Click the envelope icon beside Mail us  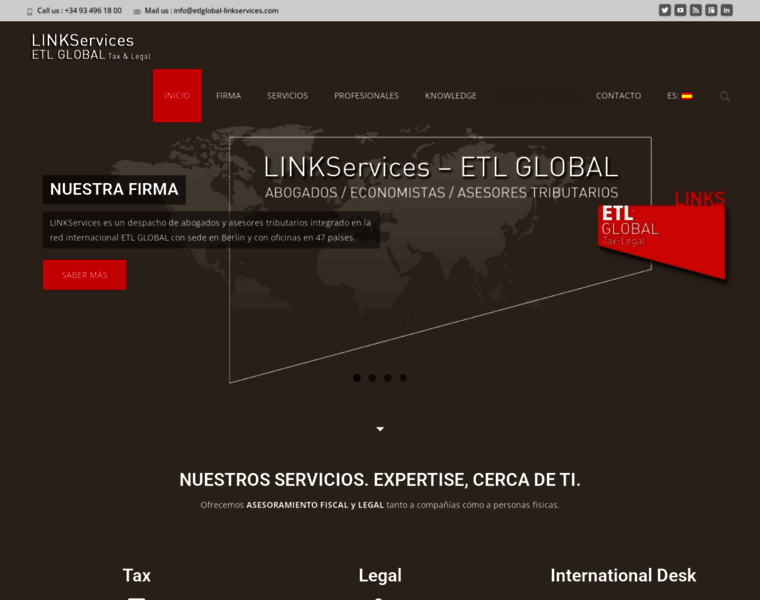[x=137, y=11]
